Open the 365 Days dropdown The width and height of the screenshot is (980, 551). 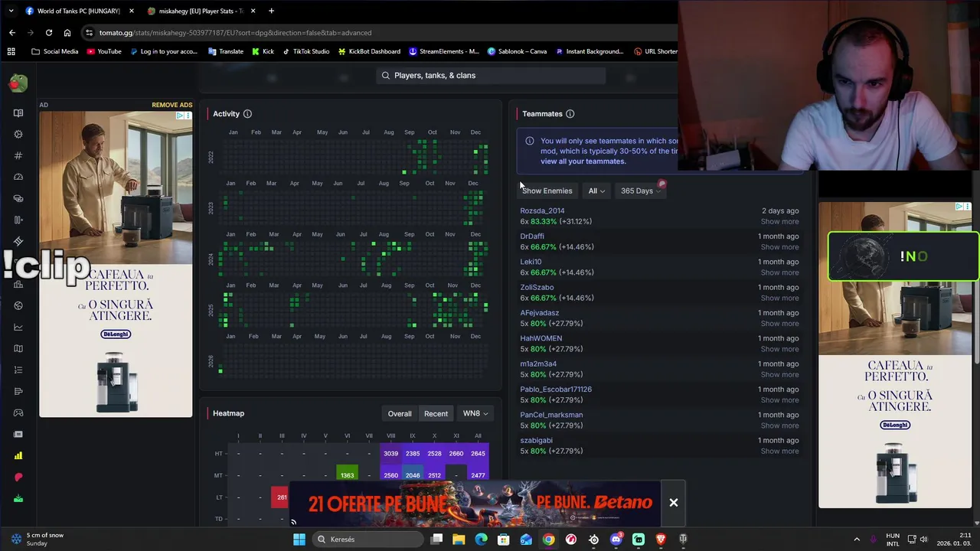(x=641, y=191)
